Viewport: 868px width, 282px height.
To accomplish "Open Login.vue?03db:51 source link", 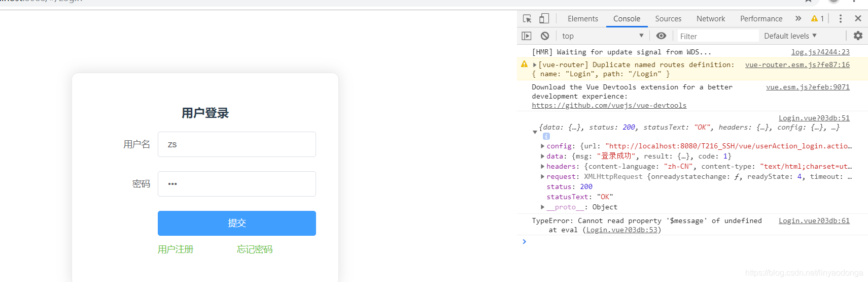I will [x=814, y=118].
